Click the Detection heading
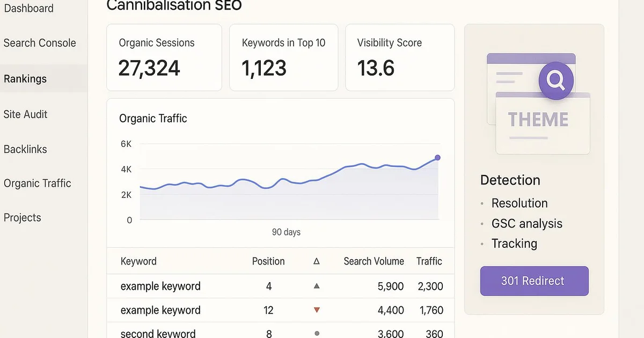 point(510,180)
